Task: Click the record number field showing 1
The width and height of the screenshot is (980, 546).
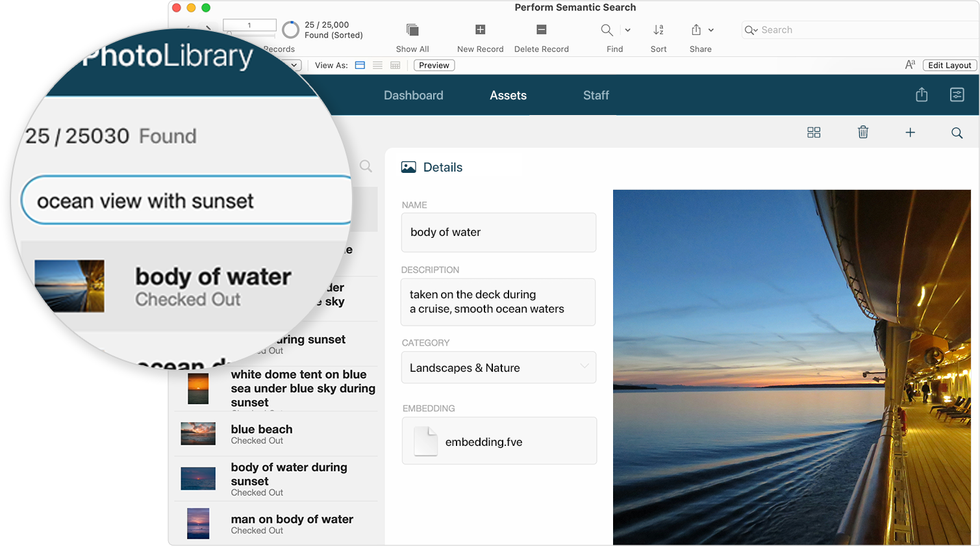Action: pos(249,25)
